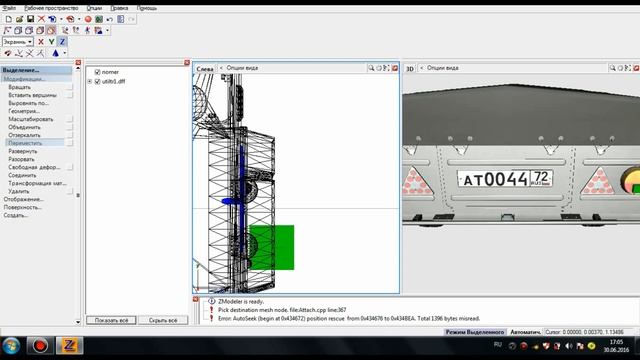Click the New file icon

[x=8, y=19]
